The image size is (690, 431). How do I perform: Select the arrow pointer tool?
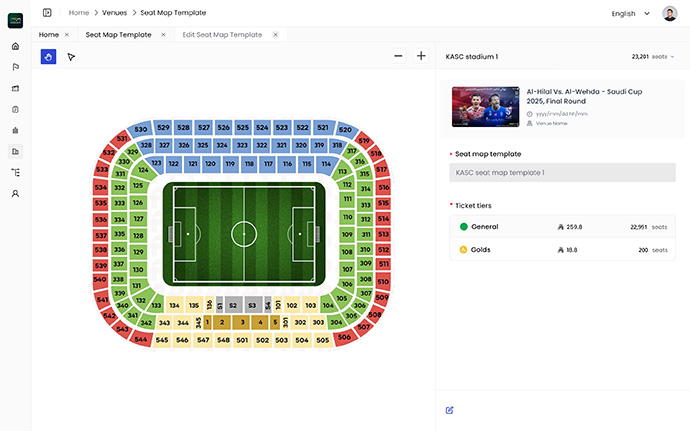pos(71,57)
